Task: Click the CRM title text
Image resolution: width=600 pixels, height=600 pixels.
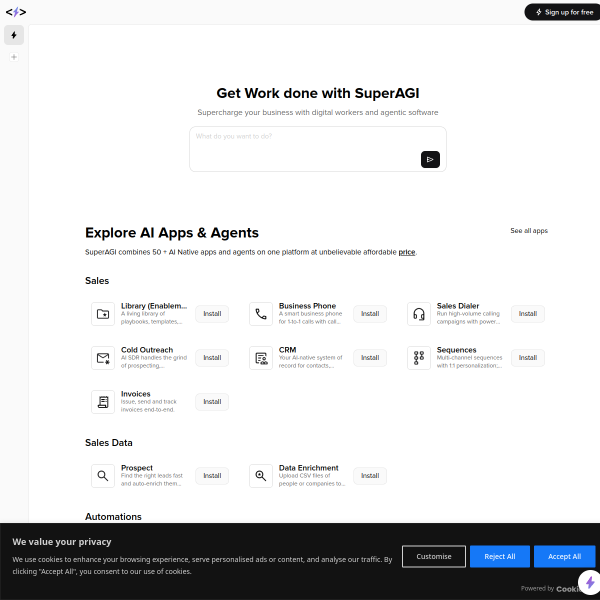Action: (287, 350)
